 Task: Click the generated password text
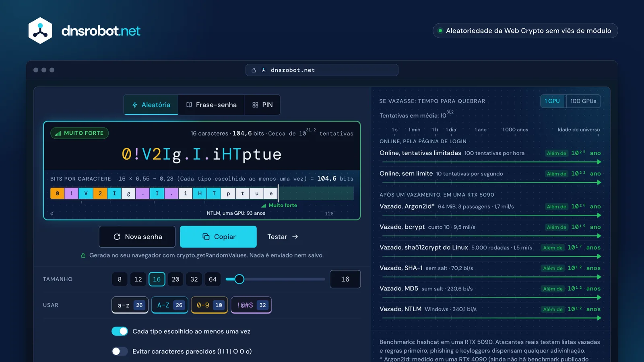tap(202, 154)
